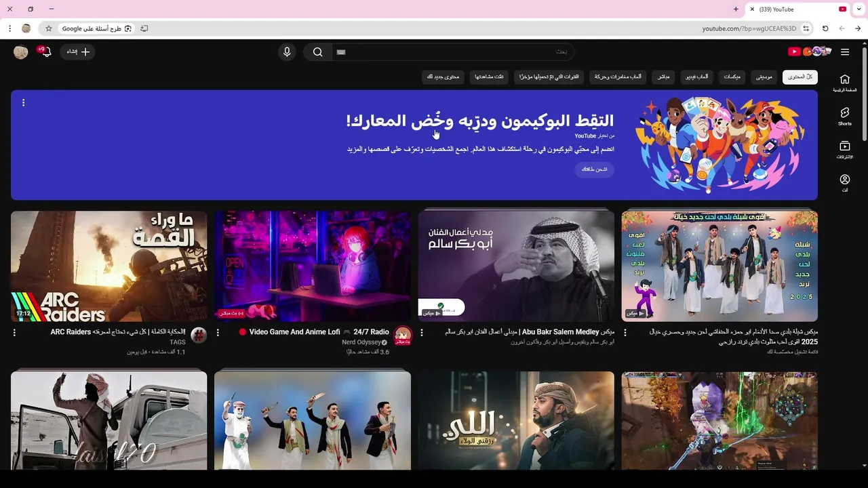
Task: Open the hamburger guide menu
Action: pos(844,52)
